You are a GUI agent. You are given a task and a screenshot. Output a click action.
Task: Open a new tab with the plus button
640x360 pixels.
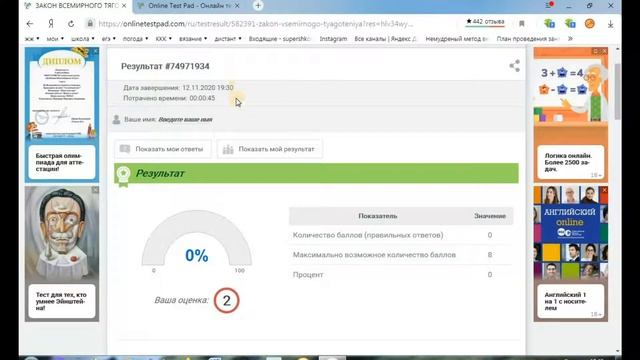point(258,6)
